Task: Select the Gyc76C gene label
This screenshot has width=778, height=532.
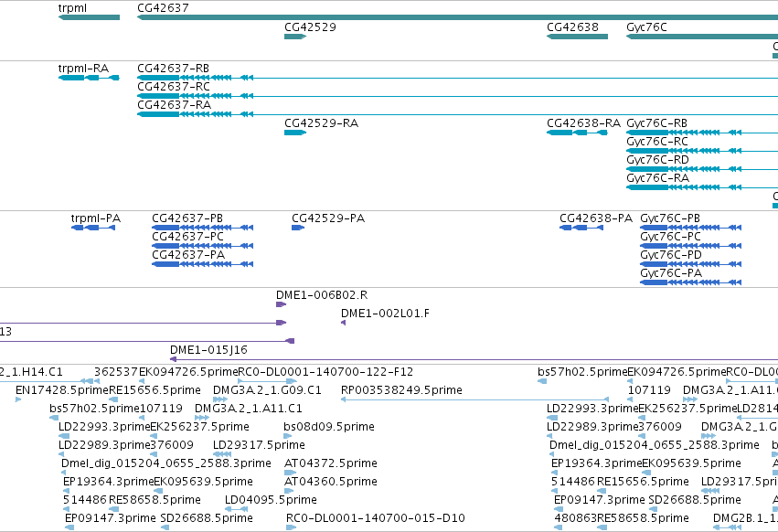Action: [x=646, y=27]
